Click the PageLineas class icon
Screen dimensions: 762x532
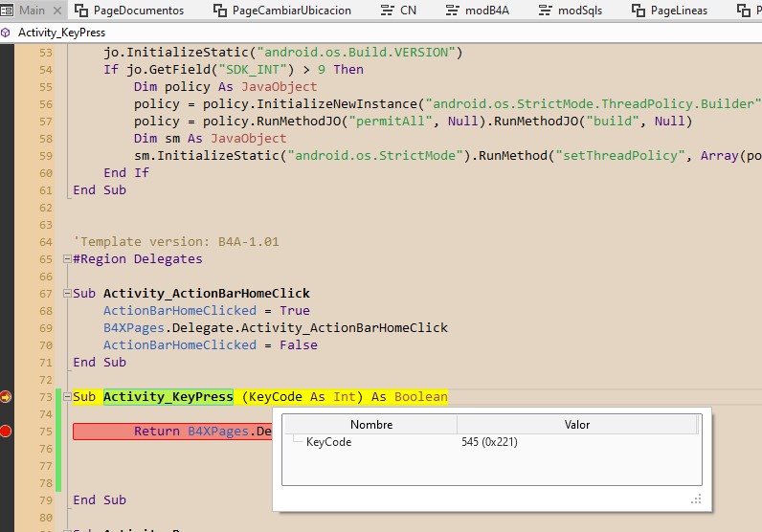[639, 11]
